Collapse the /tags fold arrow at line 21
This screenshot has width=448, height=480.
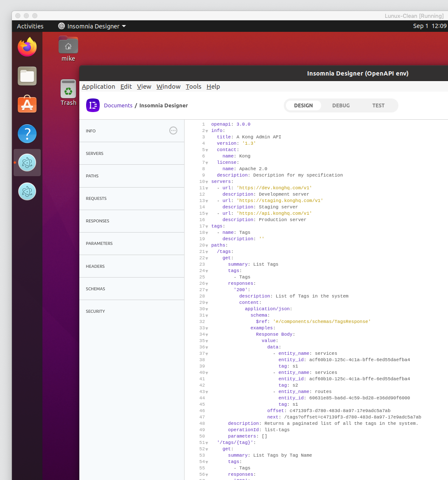(207, 252)
